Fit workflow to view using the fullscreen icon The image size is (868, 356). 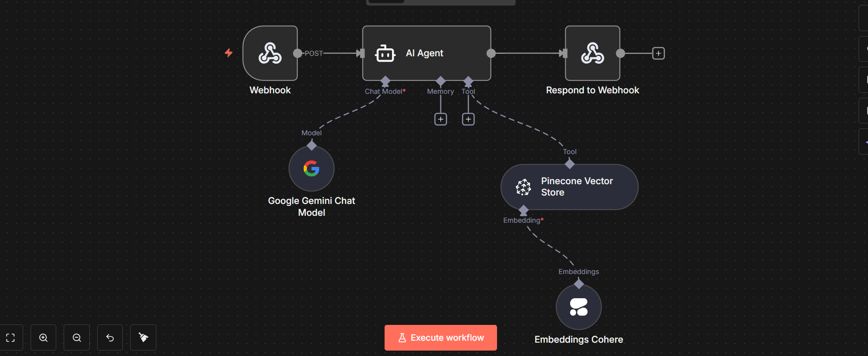pyautogui.click(x=10, y=338)
